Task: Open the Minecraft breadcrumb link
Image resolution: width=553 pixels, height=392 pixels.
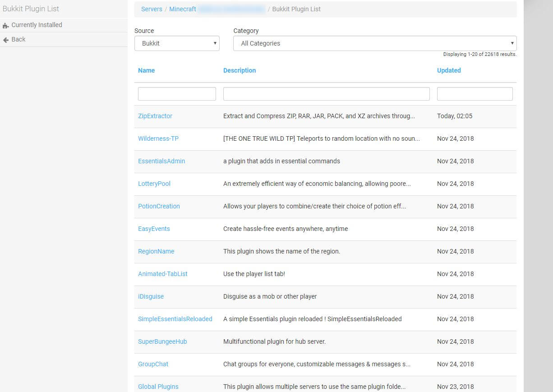Action: click(x=182, y=9)
